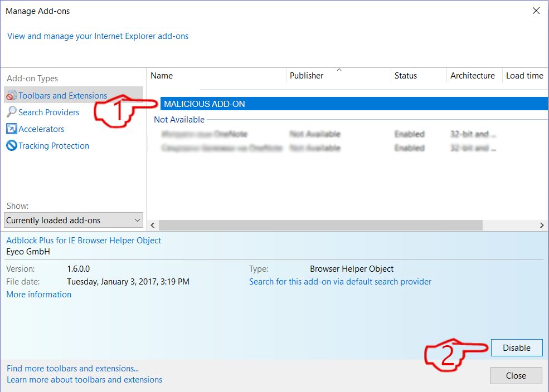Open the Search Providers section
The height and width of the screenshot is (392, 549).
[48, 112]
